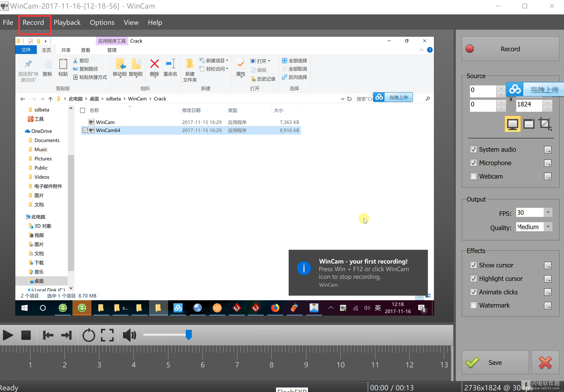564x392 pixels.
Task: Click Explorer help question mark icon
Action: tap(430, 50)
